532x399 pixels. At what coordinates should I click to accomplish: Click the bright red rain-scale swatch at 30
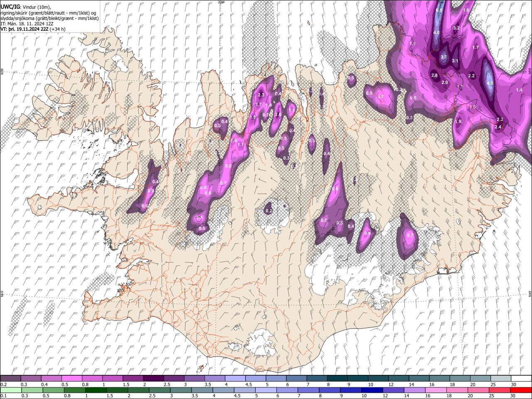click(x=521, y=390)
